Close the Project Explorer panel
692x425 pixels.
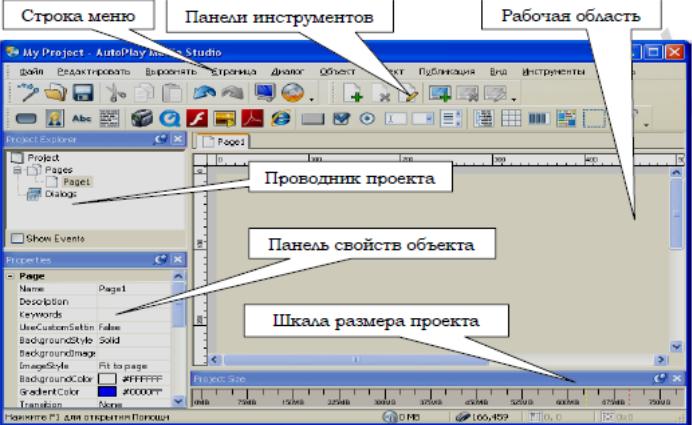coord(177,139)
